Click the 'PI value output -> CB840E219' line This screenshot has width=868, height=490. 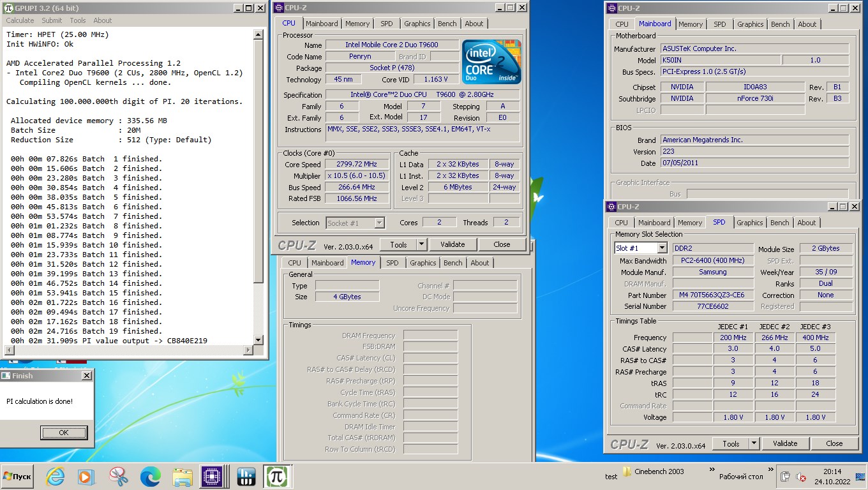tap(109, 341)
